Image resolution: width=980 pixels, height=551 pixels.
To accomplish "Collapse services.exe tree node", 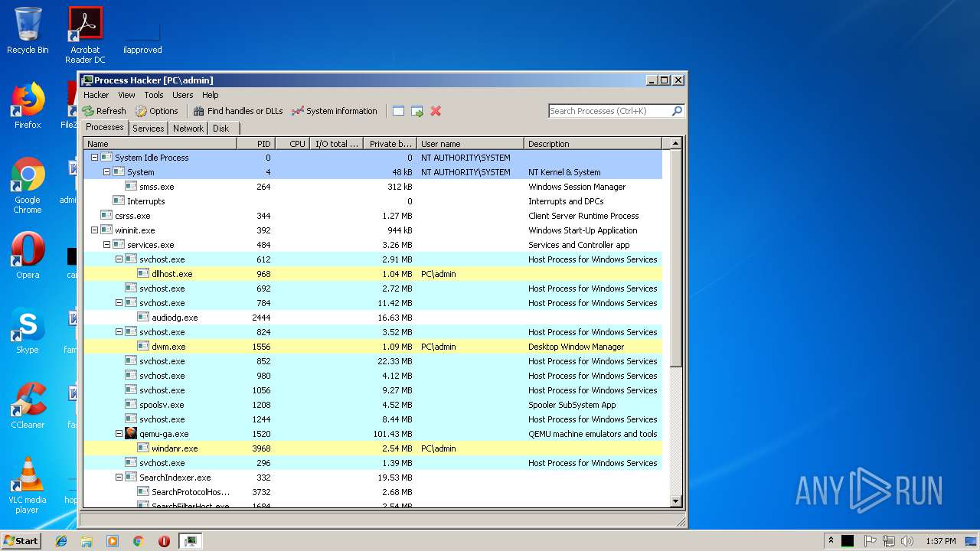I will [x=106, y=245].
